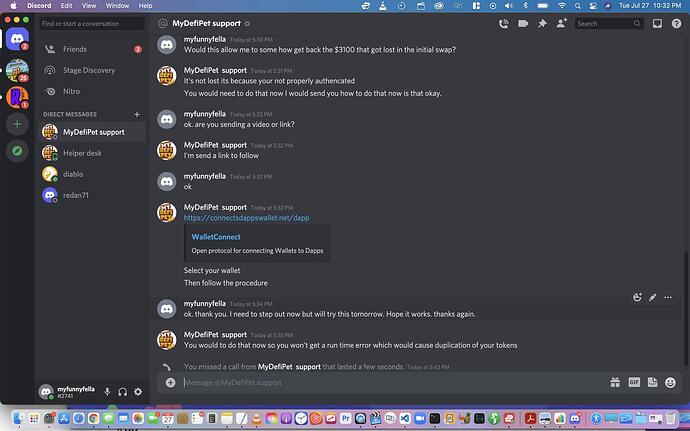Open the purple-orange server icon
The width and height of the screenshot is (690, 431).
coord(17,97)
